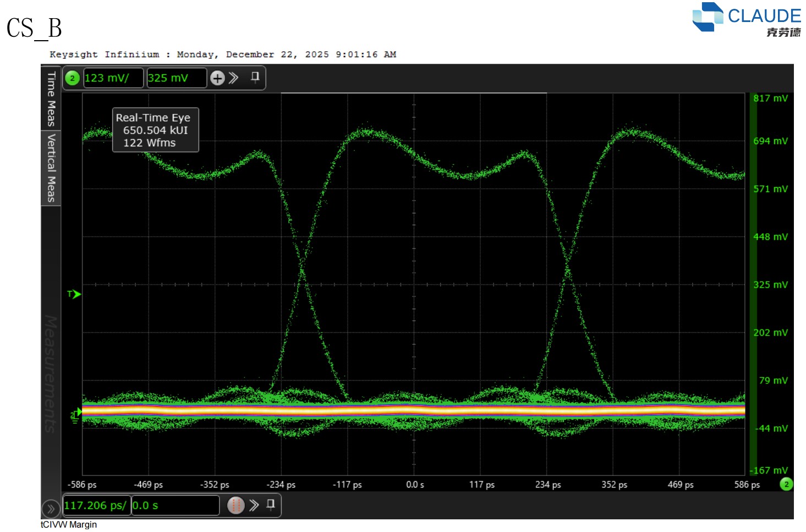Toggle channel 2 button in vertical toolbar
This screenshot has width=806, height=532.
click(x=72, y=78)
